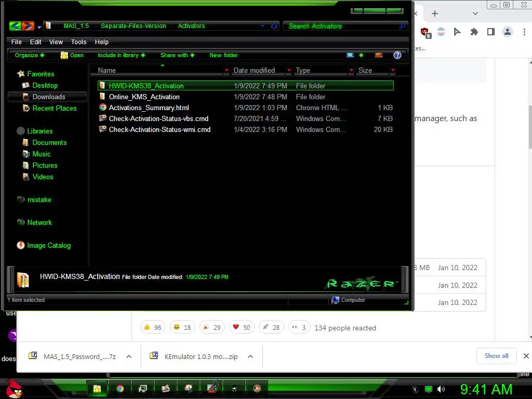The width and height of the screenshot is (532, 399).
Task: Expand the Organize dropdown
Action: pos(29,55)
